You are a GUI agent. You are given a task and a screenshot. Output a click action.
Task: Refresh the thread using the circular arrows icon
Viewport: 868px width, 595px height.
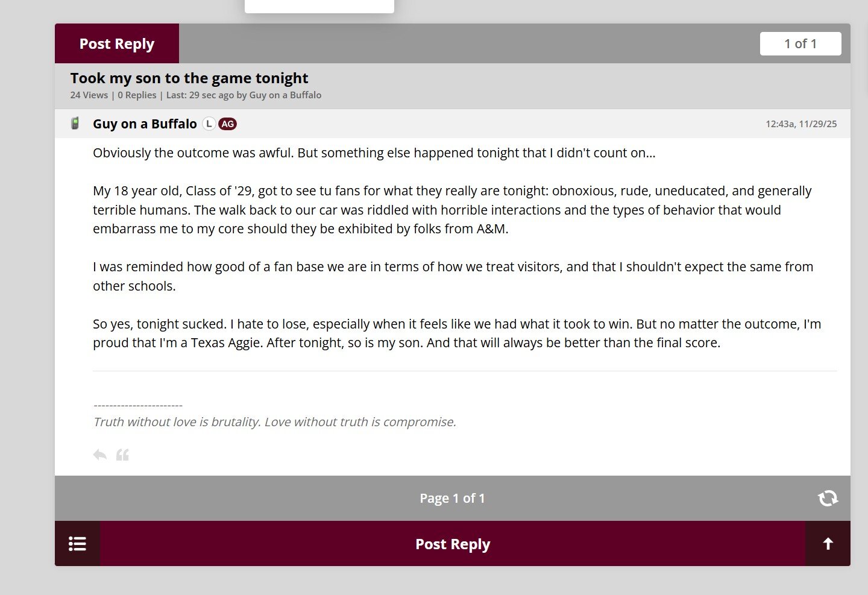tap(828, 498)
